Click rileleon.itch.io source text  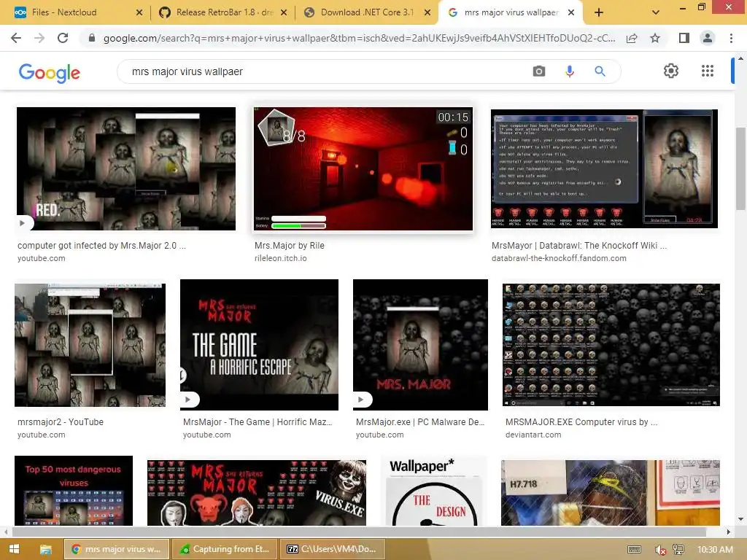(x=281, y=258)
